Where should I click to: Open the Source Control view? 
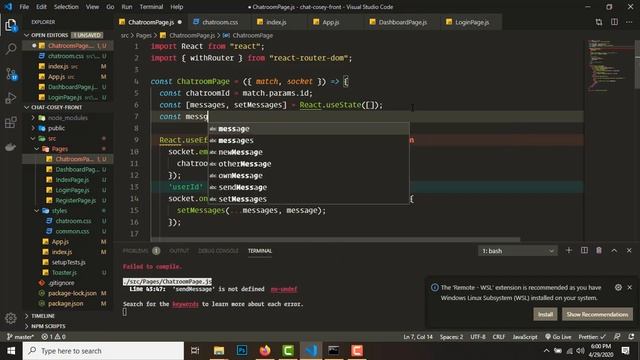click(x=11, y=74)
